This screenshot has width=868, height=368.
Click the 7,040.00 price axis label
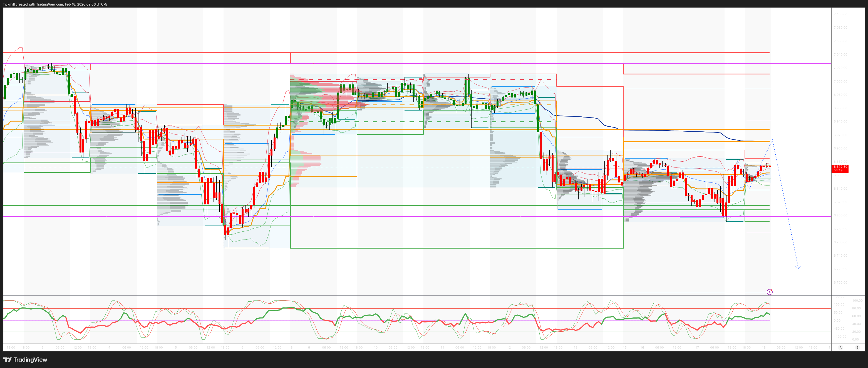point(840,54)
